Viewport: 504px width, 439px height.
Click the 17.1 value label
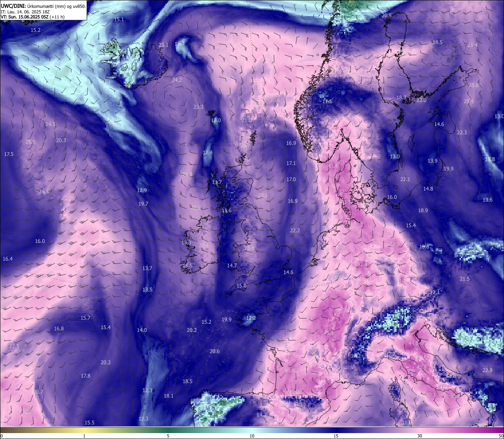(291, 163)
